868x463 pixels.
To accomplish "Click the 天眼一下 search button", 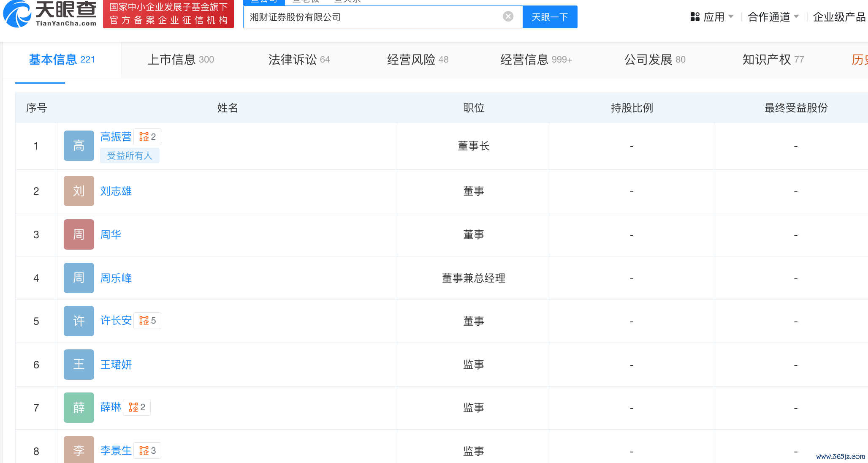I will pyautogui.click(x=550, y=17).
